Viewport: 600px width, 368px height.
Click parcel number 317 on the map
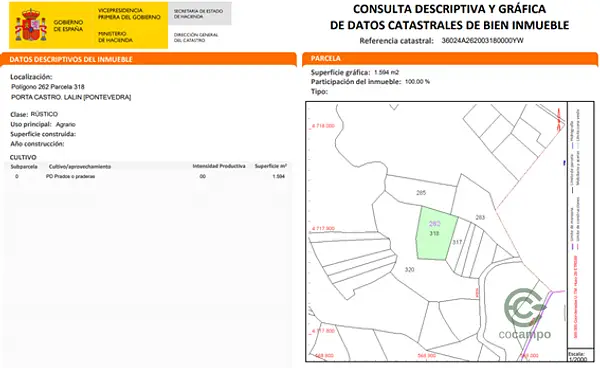pyautogui.click(x=457, y=242)
